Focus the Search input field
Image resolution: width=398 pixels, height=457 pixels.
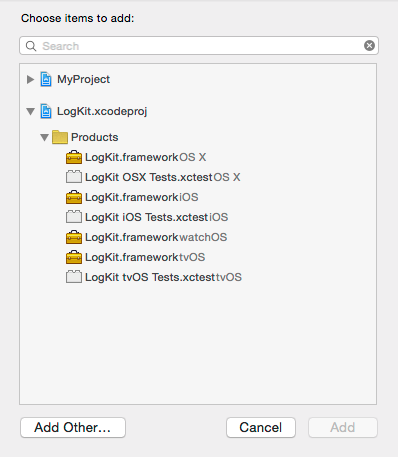click(x=199, y=46)
